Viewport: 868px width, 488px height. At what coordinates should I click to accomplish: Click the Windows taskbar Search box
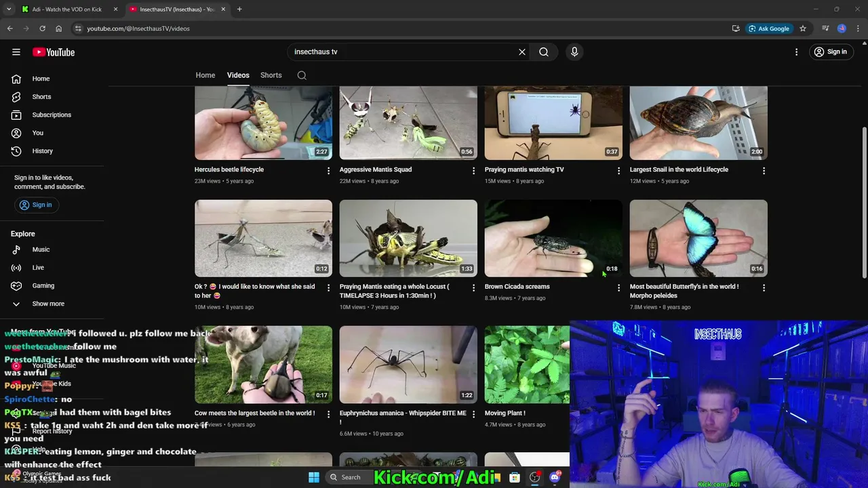pyautogui.click(x=351, y=477)
